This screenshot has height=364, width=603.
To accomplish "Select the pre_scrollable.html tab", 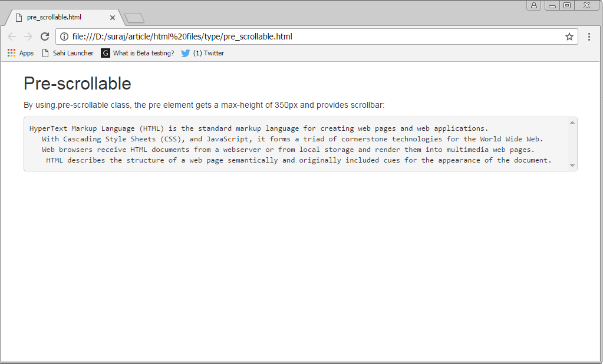I will coord(64,17).
